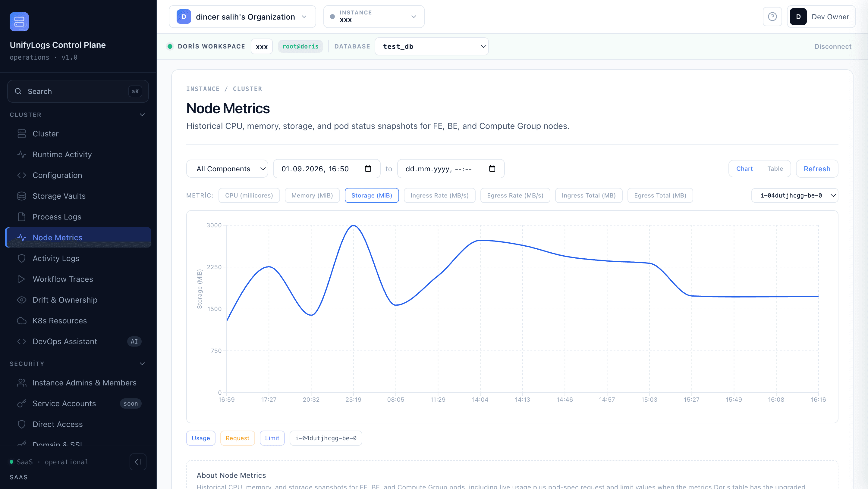Open the organization selector dropdown
The image size is (868, 489).
(x=242, y=17)
